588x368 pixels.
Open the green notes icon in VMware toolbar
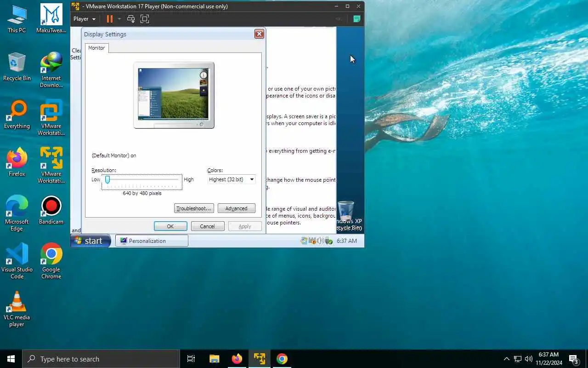(x=356, y=19)
